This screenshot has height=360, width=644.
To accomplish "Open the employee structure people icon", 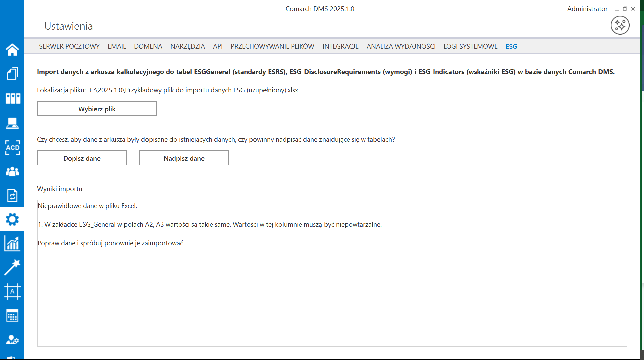I will tap(12, 172).
